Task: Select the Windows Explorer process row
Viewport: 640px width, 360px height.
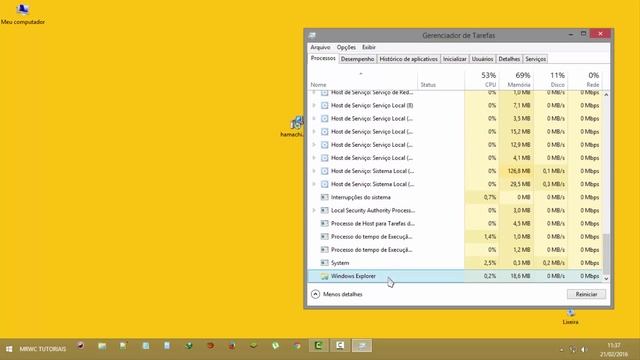Action: pos(455,276)
